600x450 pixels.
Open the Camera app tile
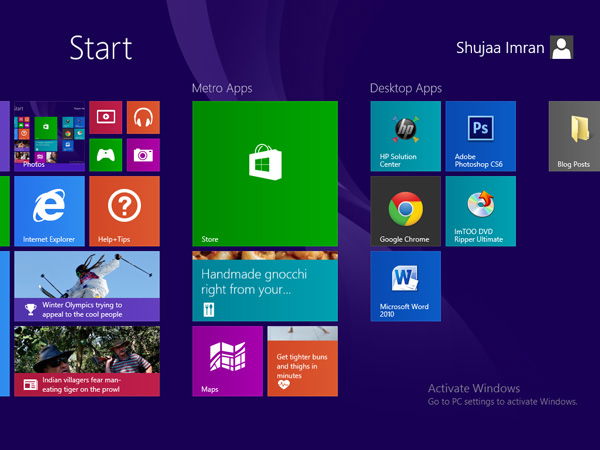[x=143, y=155]
